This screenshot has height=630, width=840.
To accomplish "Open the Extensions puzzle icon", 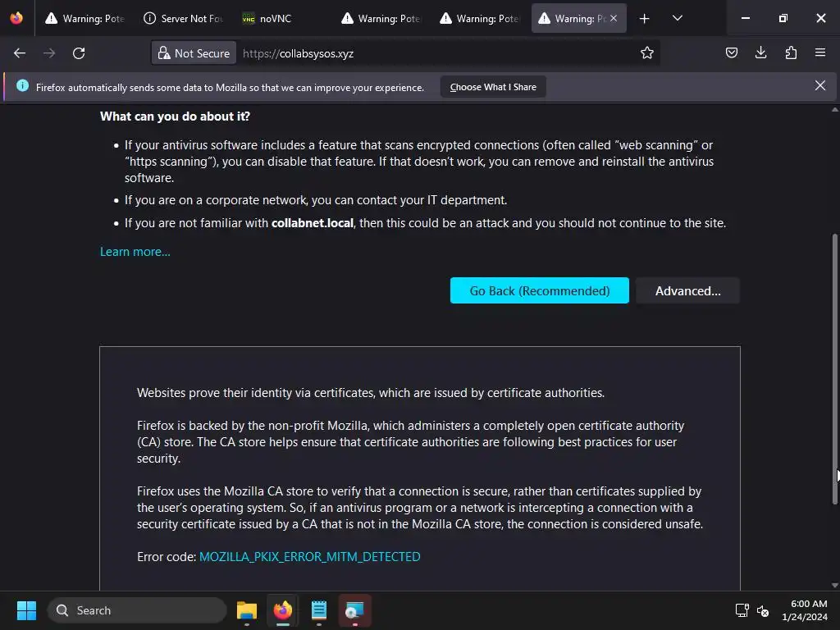I will click(x=791, y=53).
